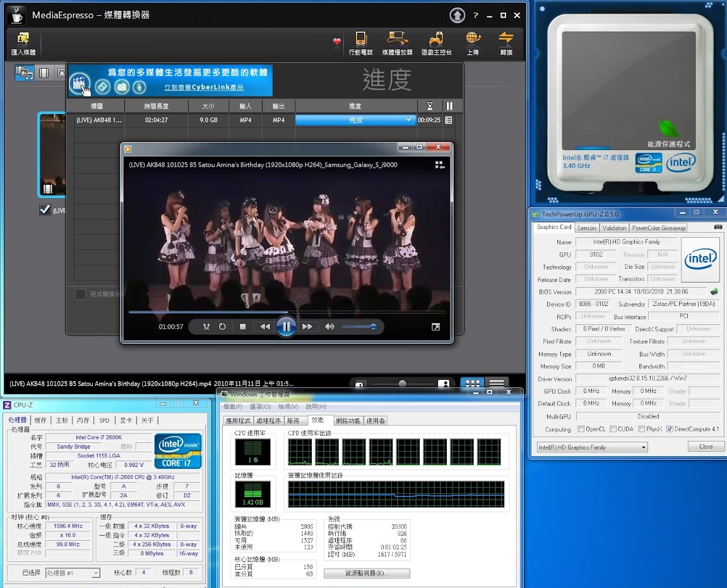Screen dimensions: 727x588
Task: Switch MediaEspresso to list view
Action: pyautogui.click(x=497, y=384)
